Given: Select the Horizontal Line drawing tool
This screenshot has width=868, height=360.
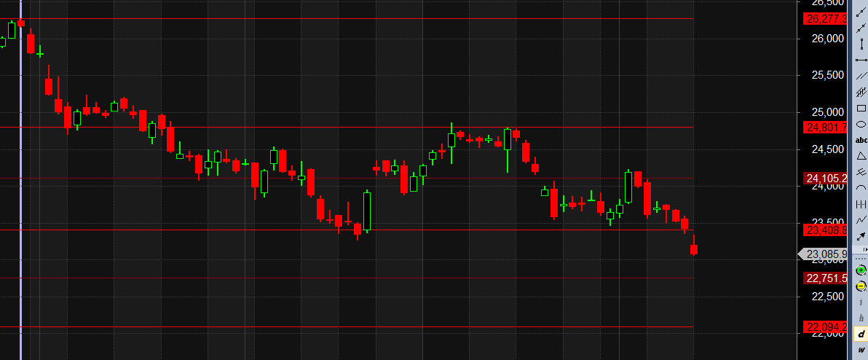Looking at the screenshot, I should [861, 60].
